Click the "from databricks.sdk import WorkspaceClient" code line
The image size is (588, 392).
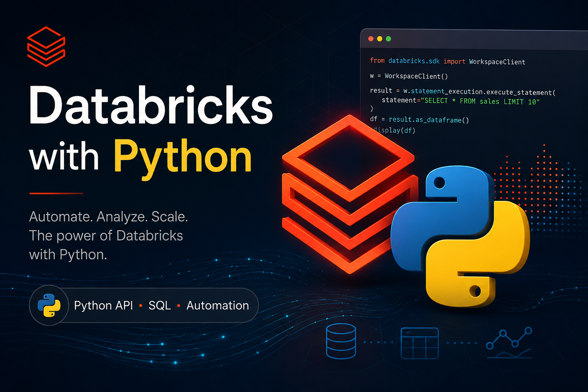(x=448, y=61)
